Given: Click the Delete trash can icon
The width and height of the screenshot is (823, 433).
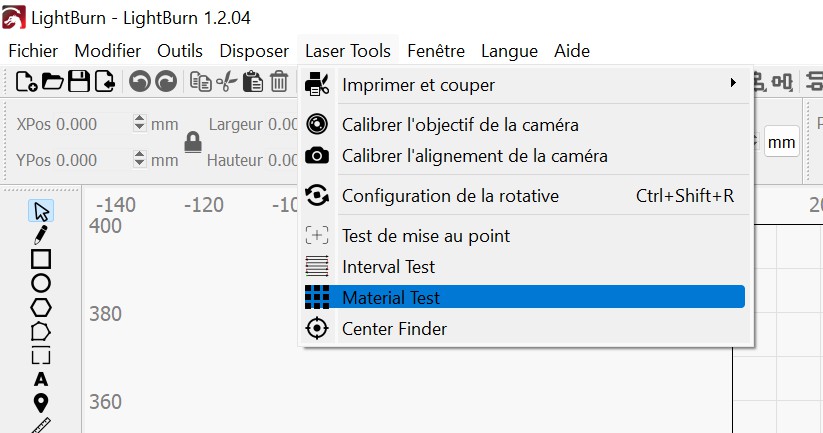Looking at the screenshot, I should tap(279, 82).
